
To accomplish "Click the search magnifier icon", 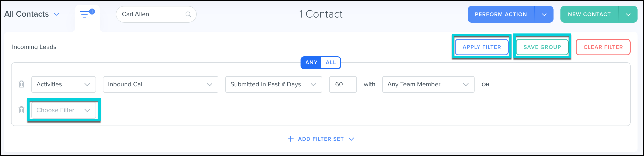I will (188, 15).
